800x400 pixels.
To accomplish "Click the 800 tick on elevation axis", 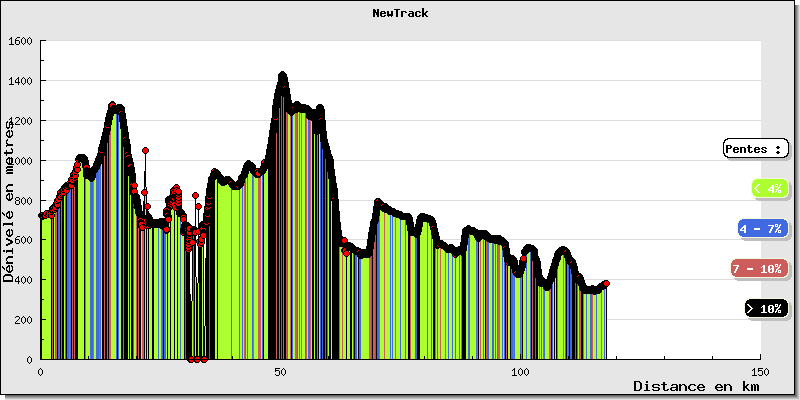I will point(23,200).
